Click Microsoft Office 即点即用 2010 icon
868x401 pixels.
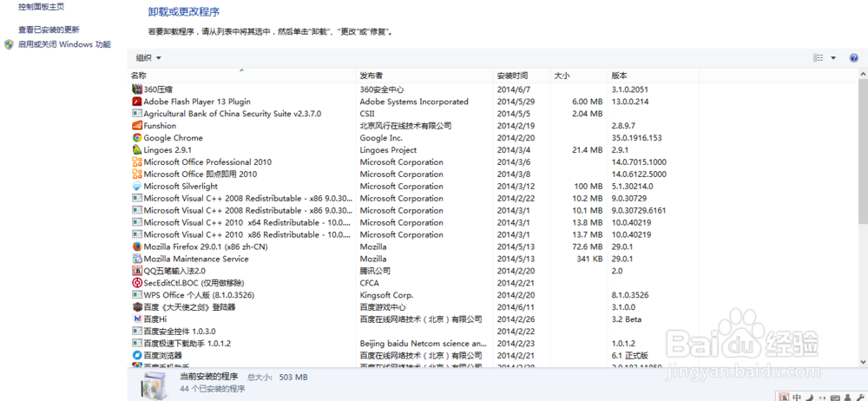137,174
